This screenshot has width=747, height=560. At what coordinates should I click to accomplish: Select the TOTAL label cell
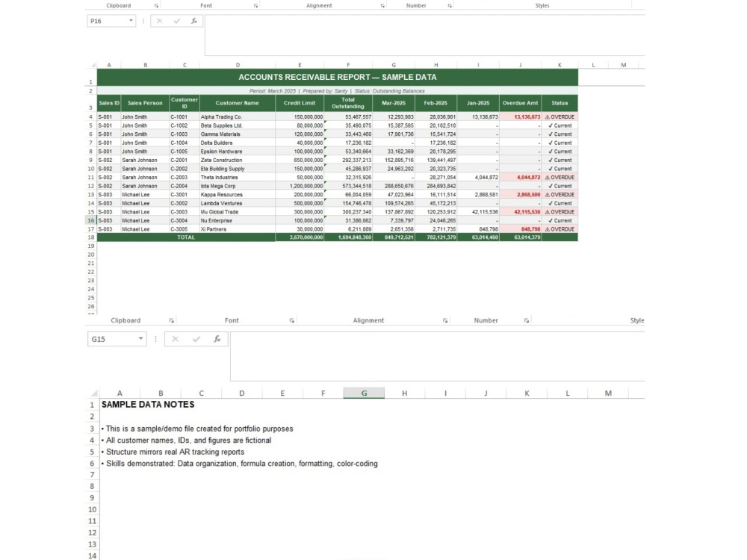[186, 237]
